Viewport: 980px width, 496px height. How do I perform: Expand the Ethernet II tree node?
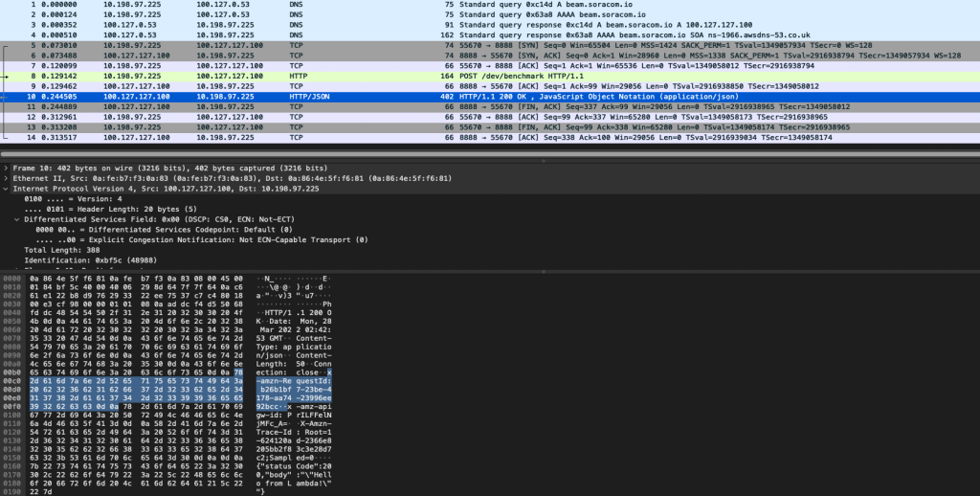point(7,178)
